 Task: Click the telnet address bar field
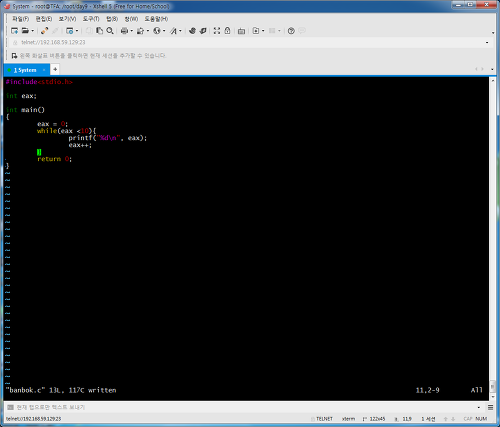(x=248, y=42)
